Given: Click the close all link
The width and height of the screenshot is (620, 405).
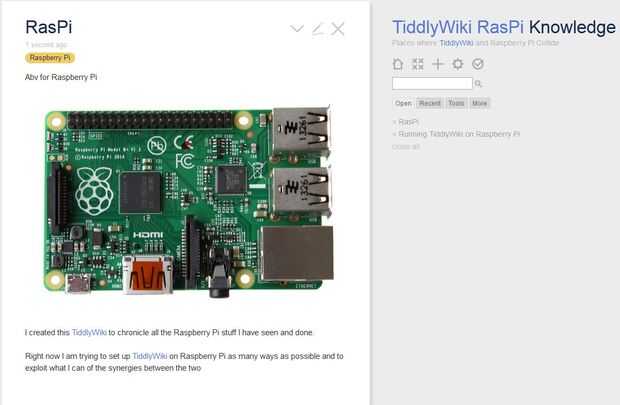Looking at the screenshot, I should click(x=406, y=147).
